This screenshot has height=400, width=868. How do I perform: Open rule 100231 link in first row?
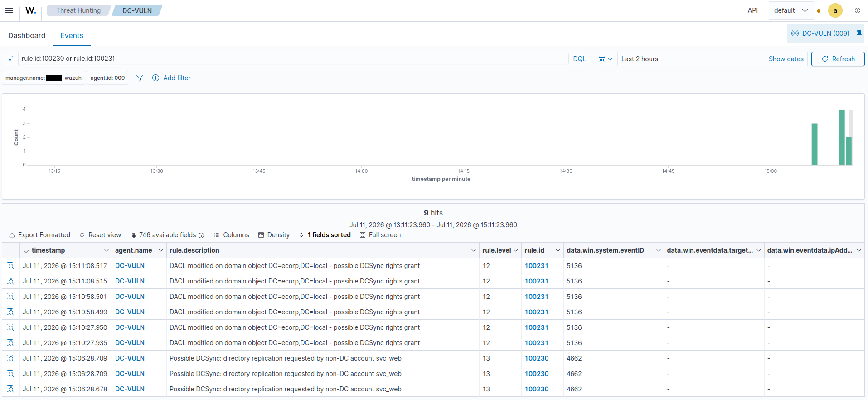[537, 266]
